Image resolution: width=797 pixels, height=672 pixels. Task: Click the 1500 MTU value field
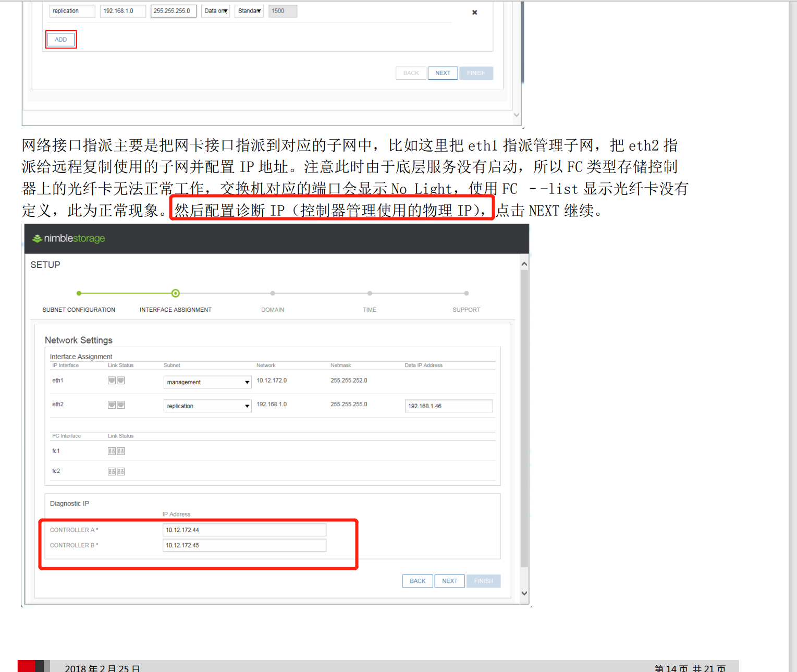283,11
